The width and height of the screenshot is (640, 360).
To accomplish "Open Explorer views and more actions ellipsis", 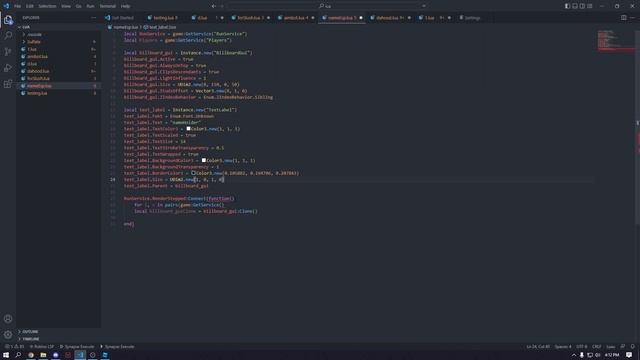I will pyautogui.click(x=93, y=18).
